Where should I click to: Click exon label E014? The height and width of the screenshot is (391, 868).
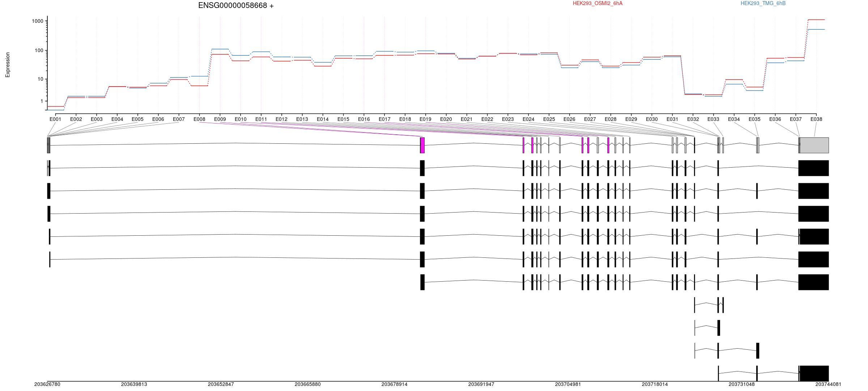pyautogui.click(x=323, y=119)
